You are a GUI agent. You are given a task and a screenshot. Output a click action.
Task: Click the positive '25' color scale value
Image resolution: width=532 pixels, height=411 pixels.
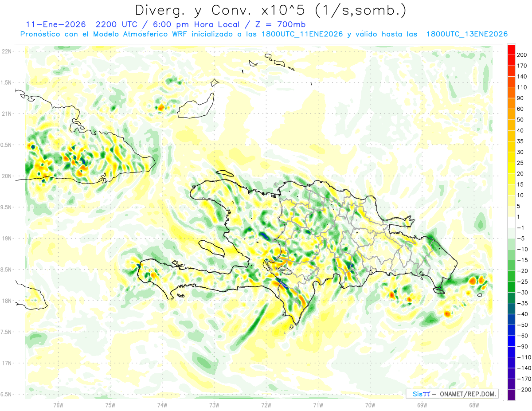pos(520,163)
